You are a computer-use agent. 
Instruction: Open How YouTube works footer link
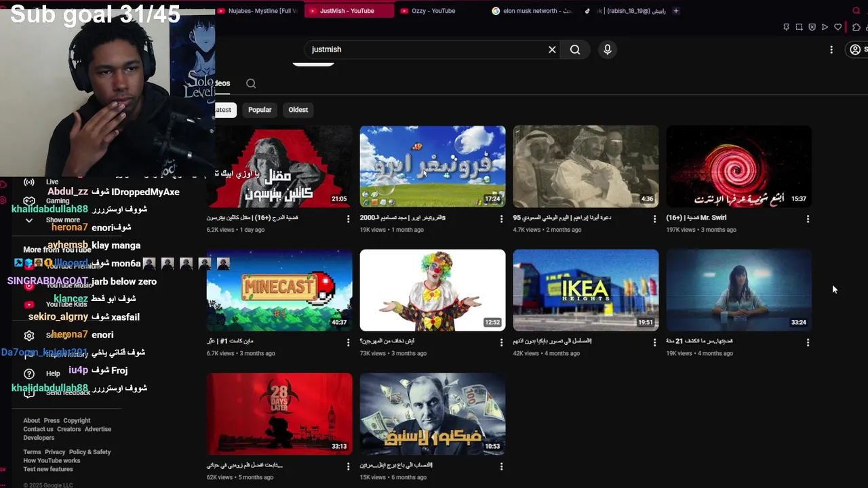pyautogui.click(x=52, y=461)
